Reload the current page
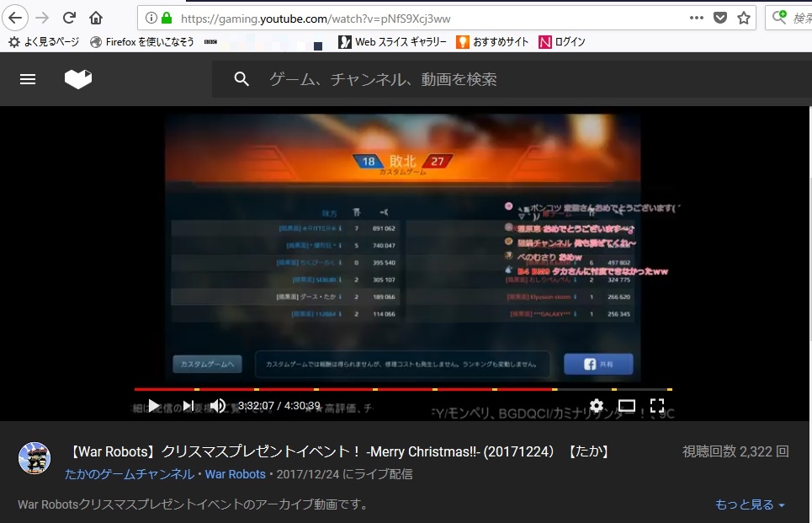Viewport: 812px width, 523px height. point(69,19)
